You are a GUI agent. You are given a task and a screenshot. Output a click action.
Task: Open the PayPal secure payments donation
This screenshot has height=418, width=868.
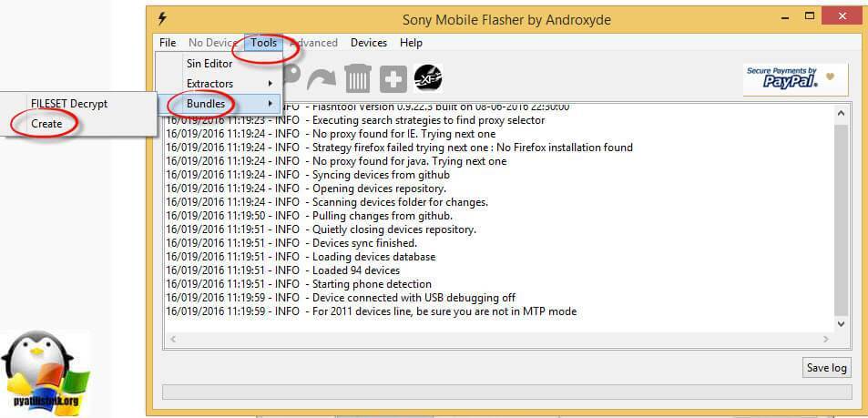[x=795, y=78]
